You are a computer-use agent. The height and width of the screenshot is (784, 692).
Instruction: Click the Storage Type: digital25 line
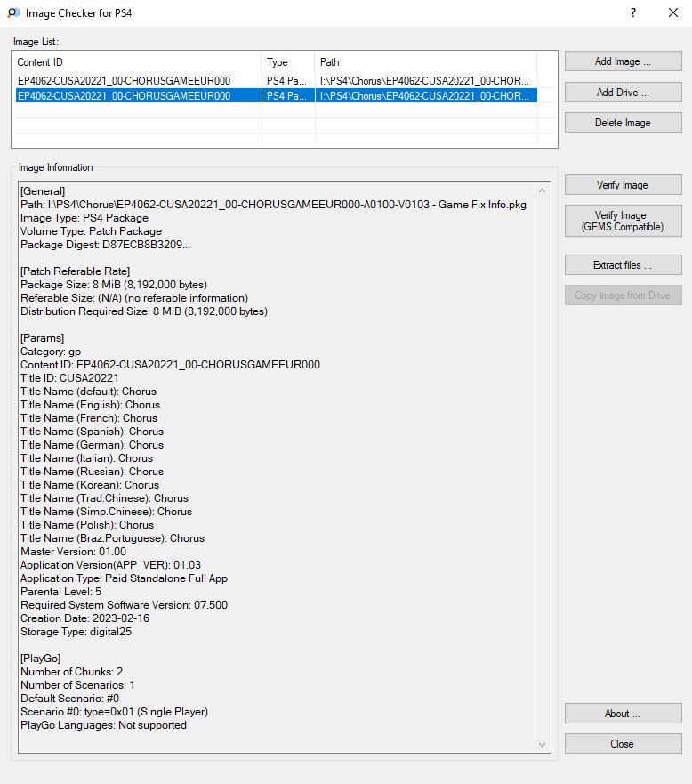(76, 632)
